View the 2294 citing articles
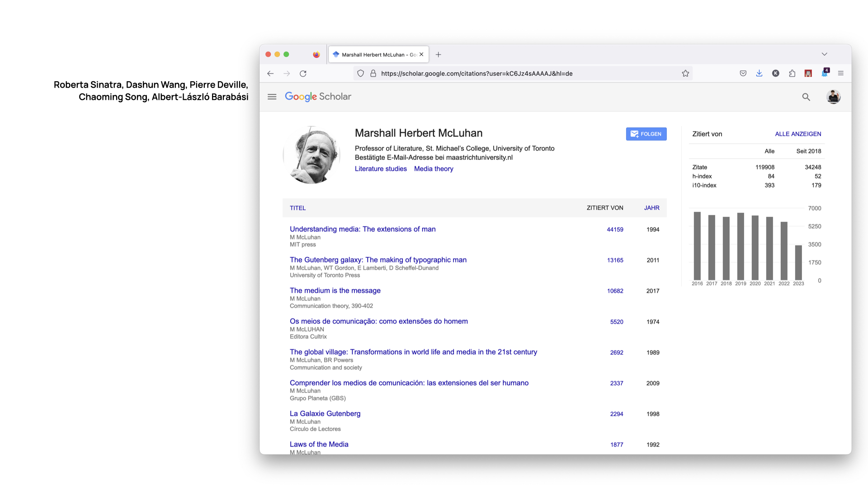Image resolution: width=868 pixels, height=488 pixels. pyautogui.click(x=617, y=414)
